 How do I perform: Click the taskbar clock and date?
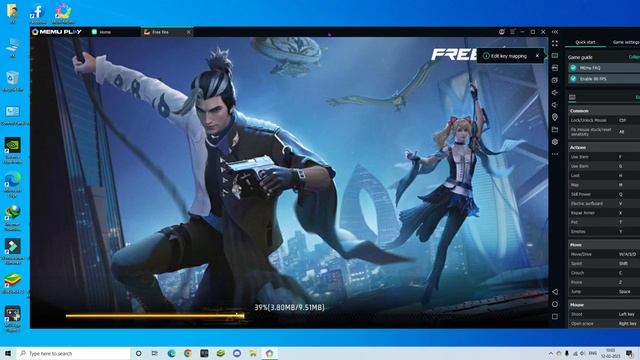coord(611,353)
